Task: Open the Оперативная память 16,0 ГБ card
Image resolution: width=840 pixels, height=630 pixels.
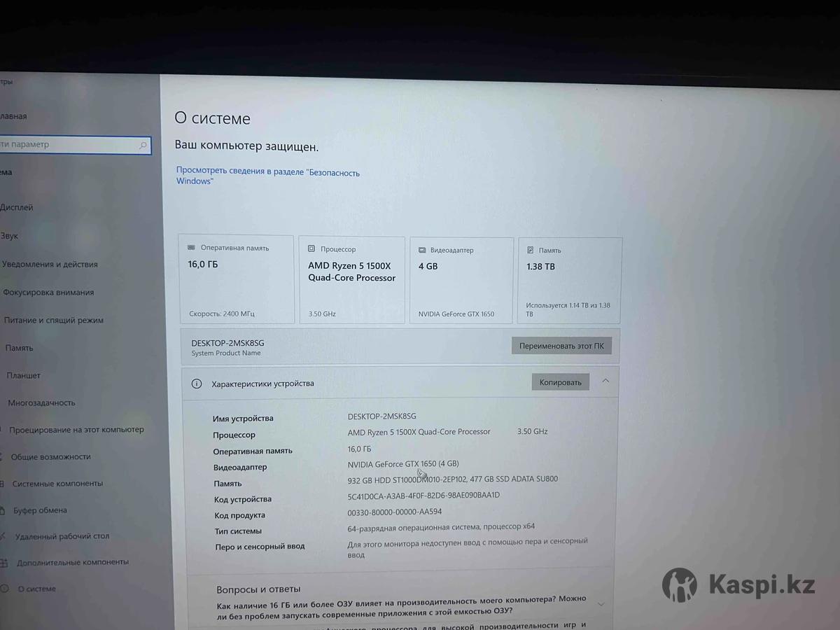Action: click(x=237, y=279)
